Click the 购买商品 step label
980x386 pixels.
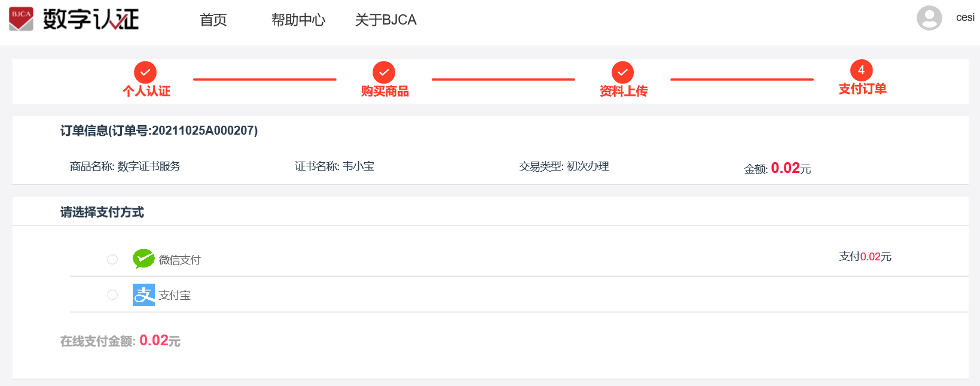coord(385,91)
